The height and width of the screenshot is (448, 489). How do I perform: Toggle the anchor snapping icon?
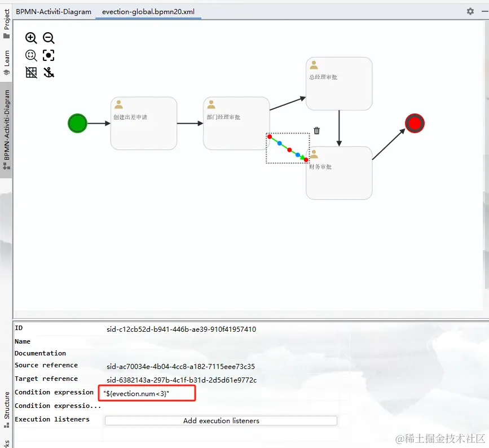(x=49, y=73)
